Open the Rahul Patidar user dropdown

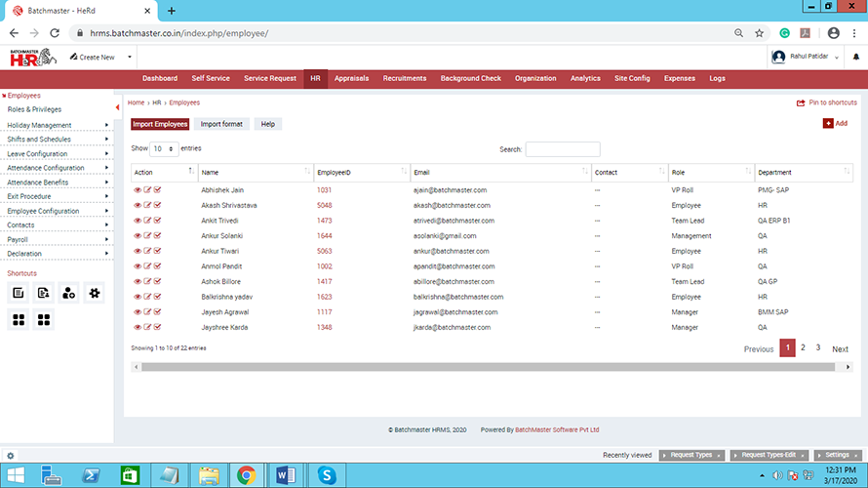click(808, 57)
